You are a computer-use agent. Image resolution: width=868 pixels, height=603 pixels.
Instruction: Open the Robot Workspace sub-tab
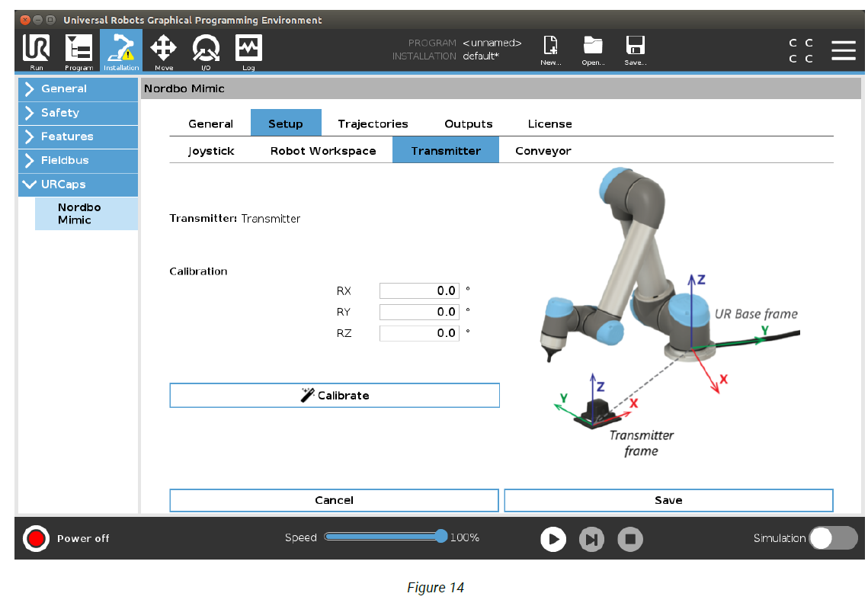[322, 151]
